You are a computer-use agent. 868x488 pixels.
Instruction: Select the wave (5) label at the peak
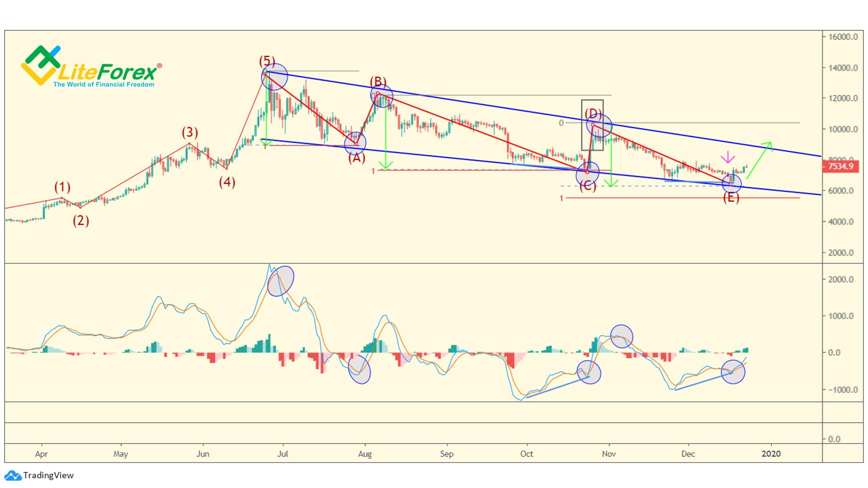click(x=267, y=61)
